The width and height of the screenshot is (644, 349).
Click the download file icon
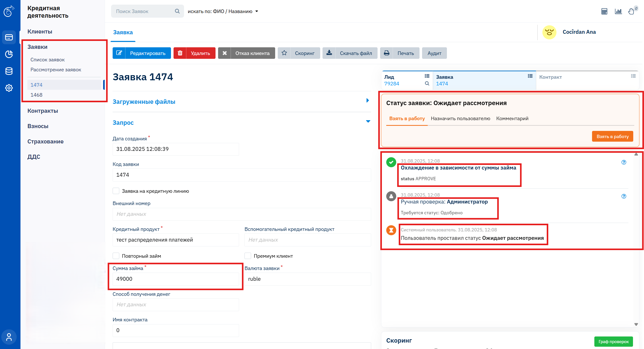329,53
